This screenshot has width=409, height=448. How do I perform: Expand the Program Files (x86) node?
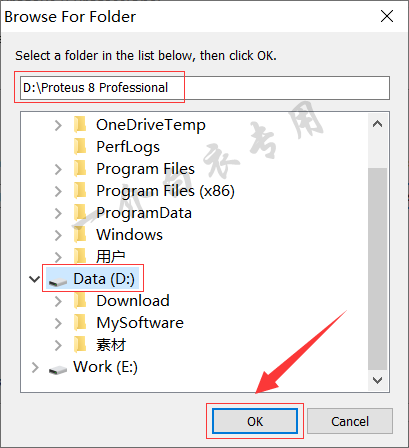[x=58, y=191]
